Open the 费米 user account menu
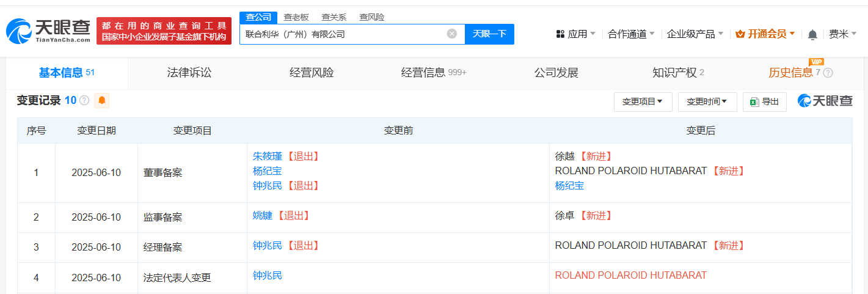 tap(842, 34)
